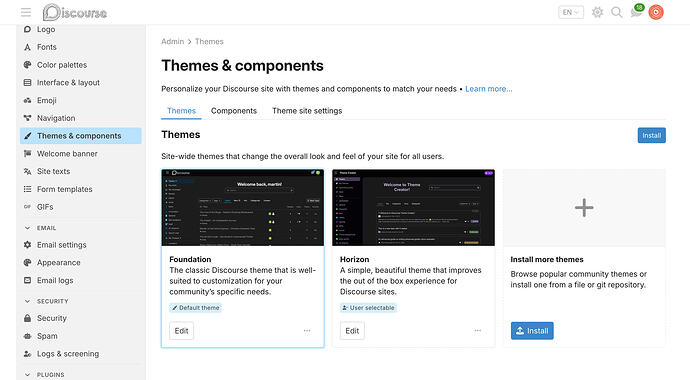The image size is (690, 380).
Task: Click the Email settings gear icon
Action: [27, 245]
